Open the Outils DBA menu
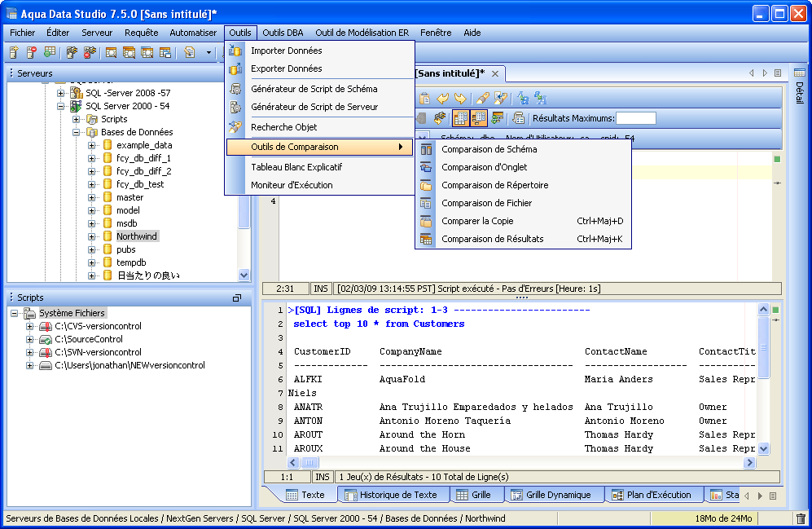 point(283,33)
